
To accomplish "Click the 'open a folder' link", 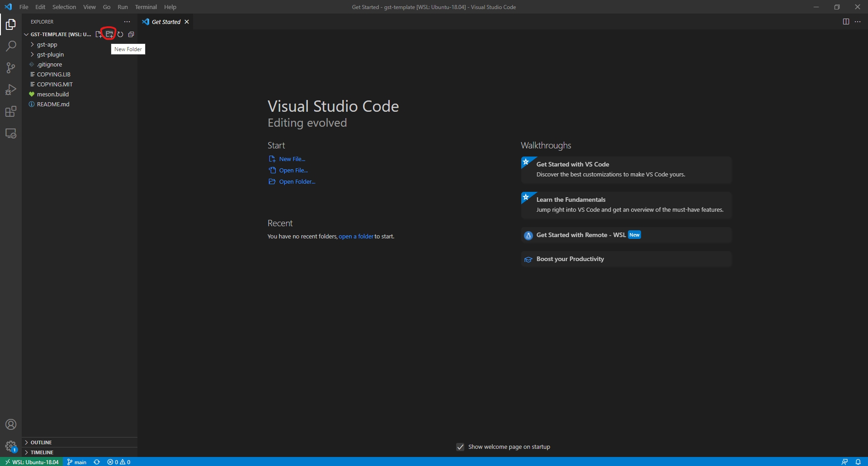I will coord(356,237).
